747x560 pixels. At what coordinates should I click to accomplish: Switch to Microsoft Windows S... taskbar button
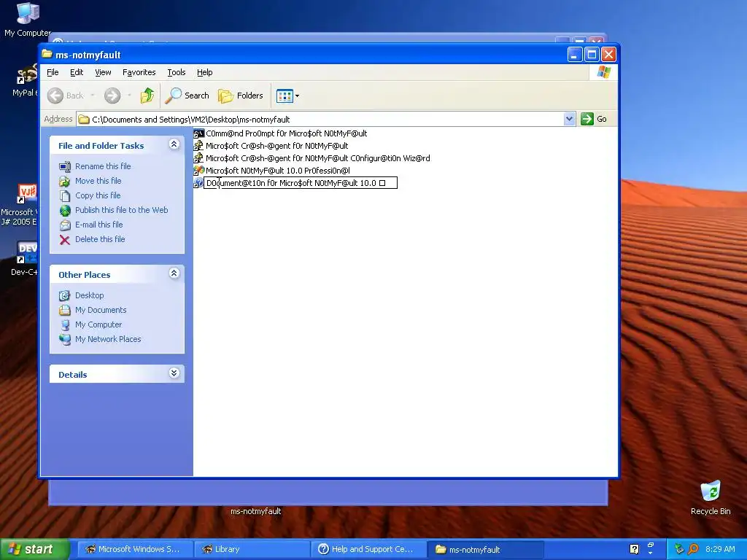coord(135,549)
